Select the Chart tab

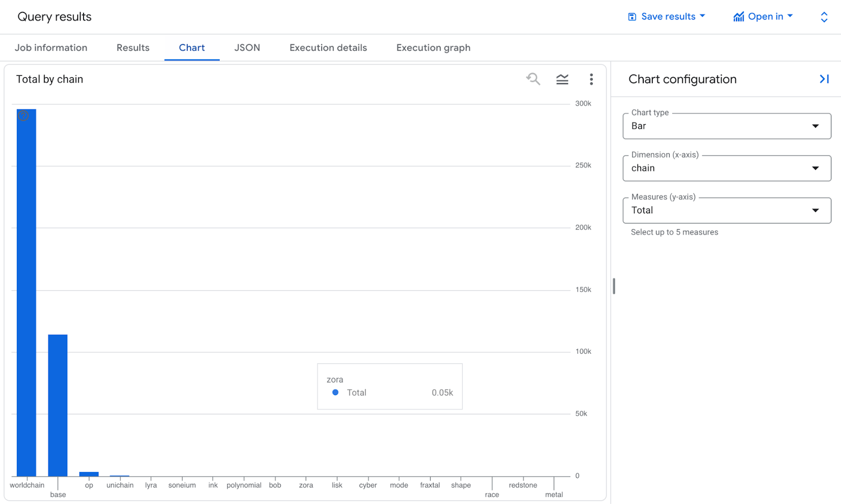coord(192,48)
